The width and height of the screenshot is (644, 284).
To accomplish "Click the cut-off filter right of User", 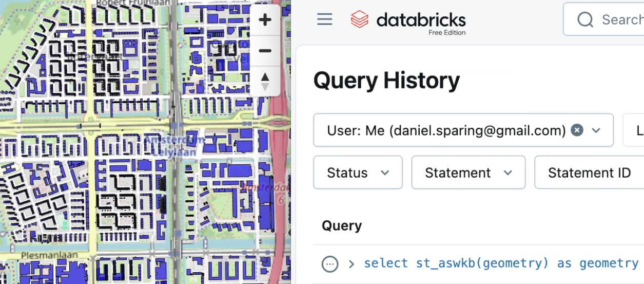I will click(x=634, y=130).
